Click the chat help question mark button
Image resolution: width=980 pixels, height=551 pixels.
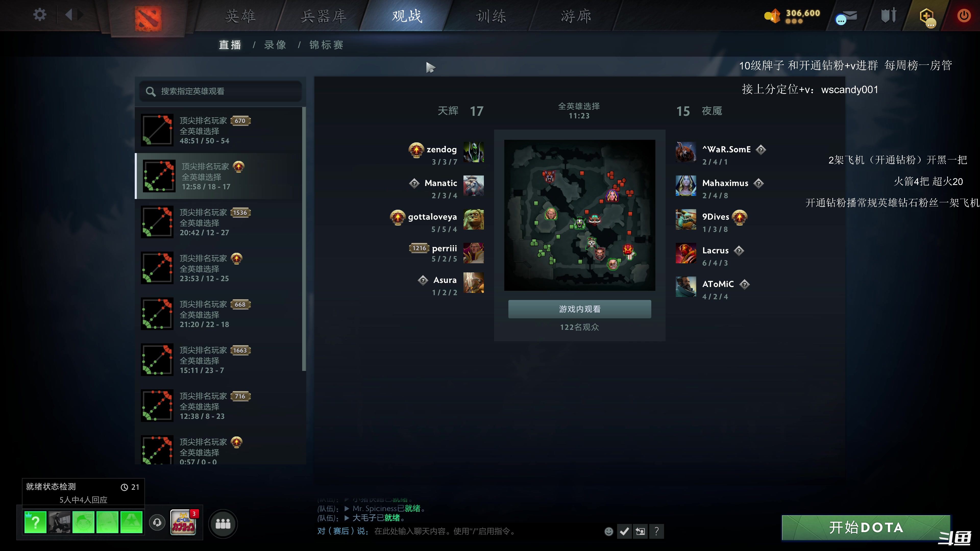tap(657, 531)
